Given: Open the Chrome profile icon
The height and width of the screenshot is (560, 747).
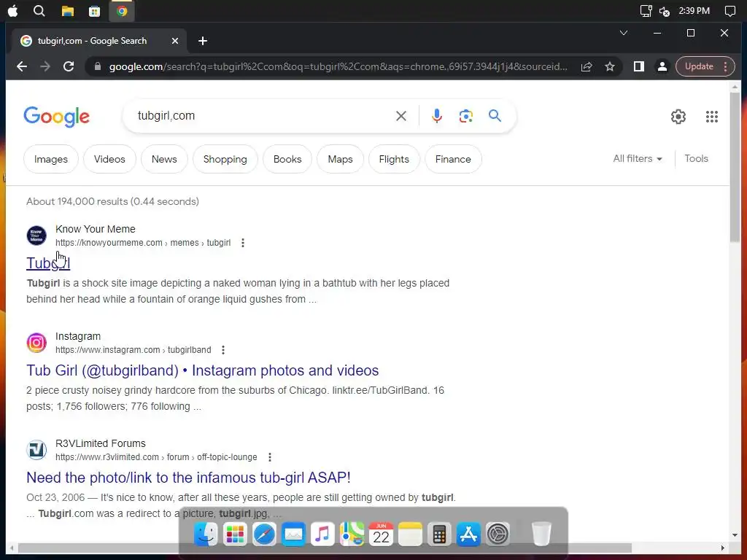Looking at the screenshot, I should click(662, 66).
